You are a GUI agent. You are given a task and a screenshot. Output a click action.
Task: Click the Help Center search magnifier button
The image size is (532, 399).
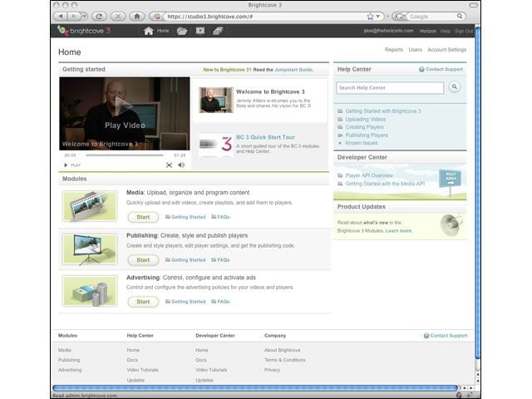[455, 87]
